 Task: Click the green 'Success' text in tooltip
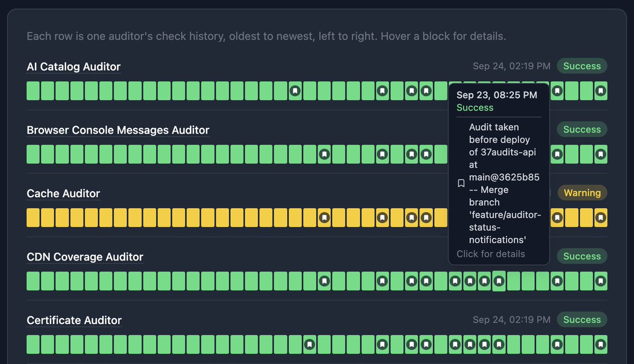tap(475, 107)
